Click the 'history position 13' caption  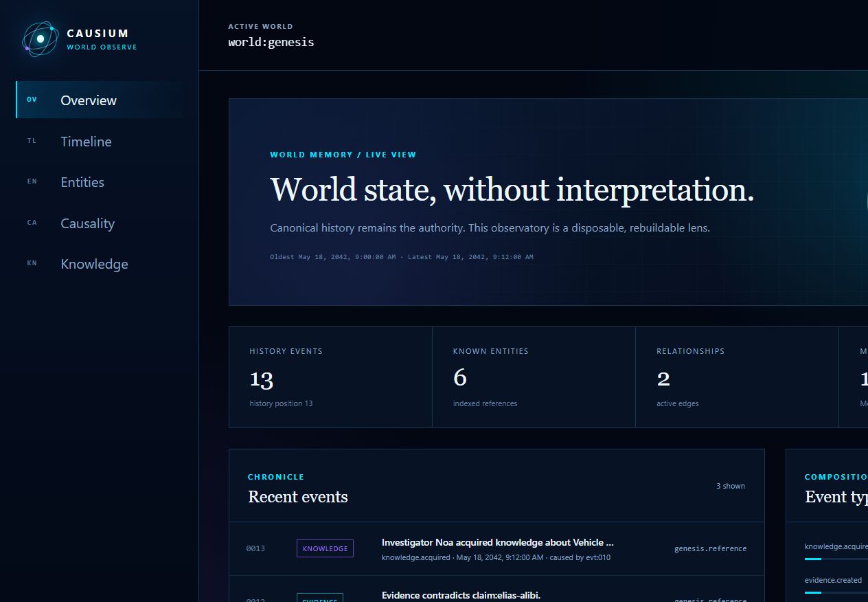coord(281,403)
